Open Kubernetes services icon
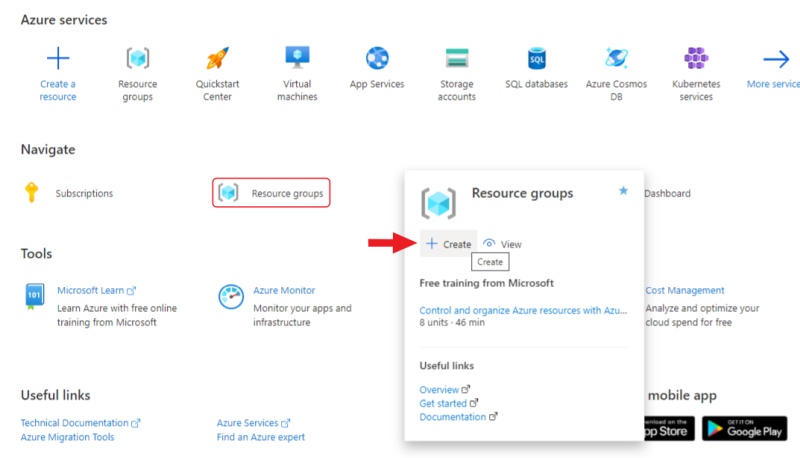The image size is (800, 458). click(x=696, y=58)
